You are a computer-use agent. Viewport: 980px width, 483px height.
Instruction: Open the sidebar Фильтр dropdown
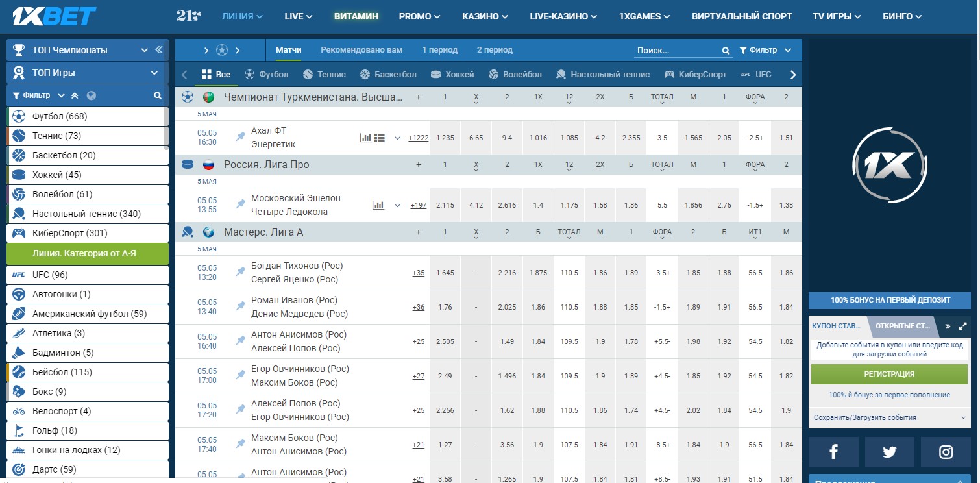(39, 95)
